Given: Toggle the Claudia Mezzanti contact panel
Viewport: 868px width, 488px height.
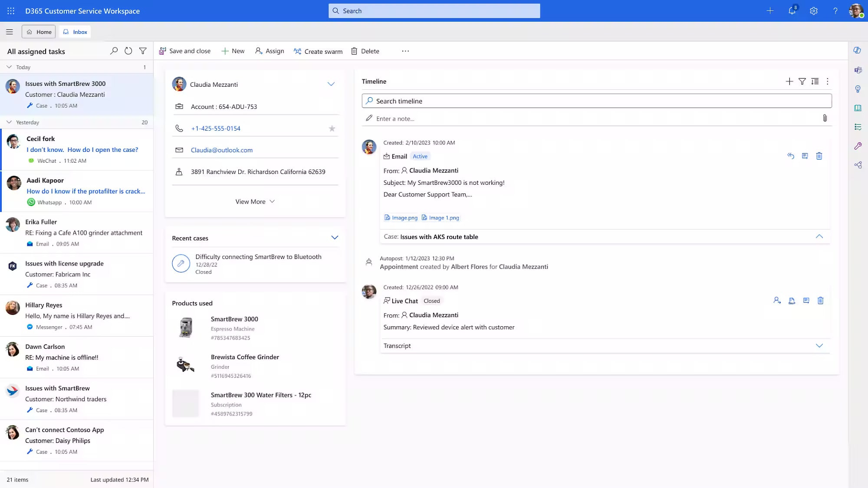Looking at the screenshot, I should coord(332,83).
